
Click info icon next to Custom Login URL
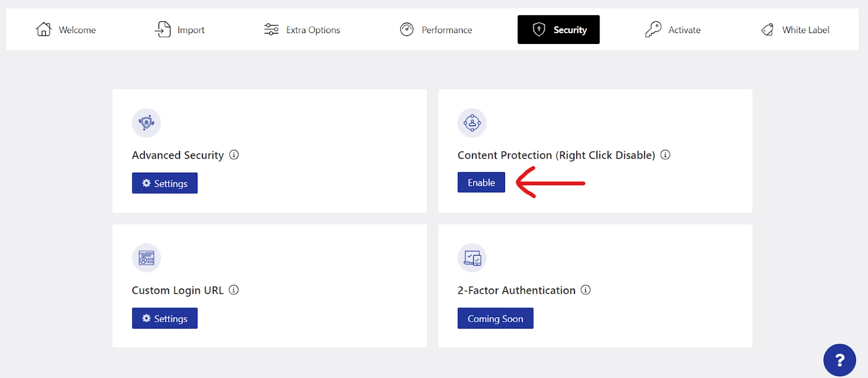[234, 290]
